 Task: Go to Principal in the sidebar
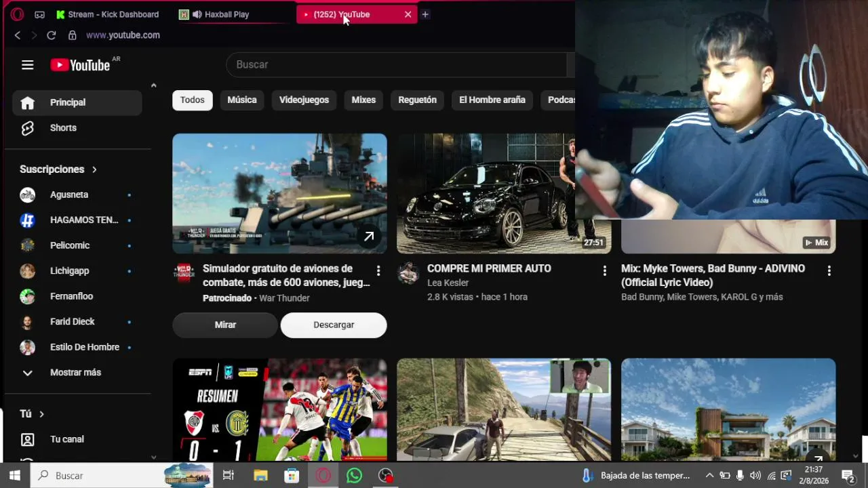(77, 102)
